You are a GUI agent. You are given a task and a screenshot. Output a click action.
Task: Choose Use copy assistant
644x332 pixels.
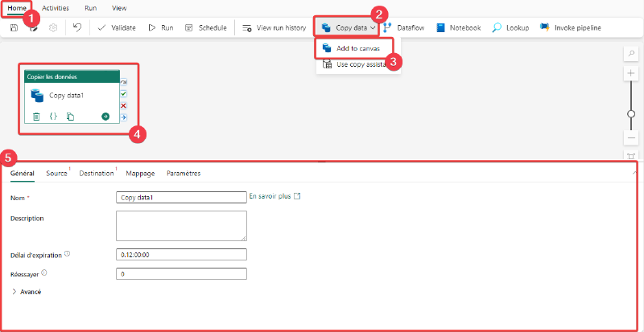[x=354, y=64]
